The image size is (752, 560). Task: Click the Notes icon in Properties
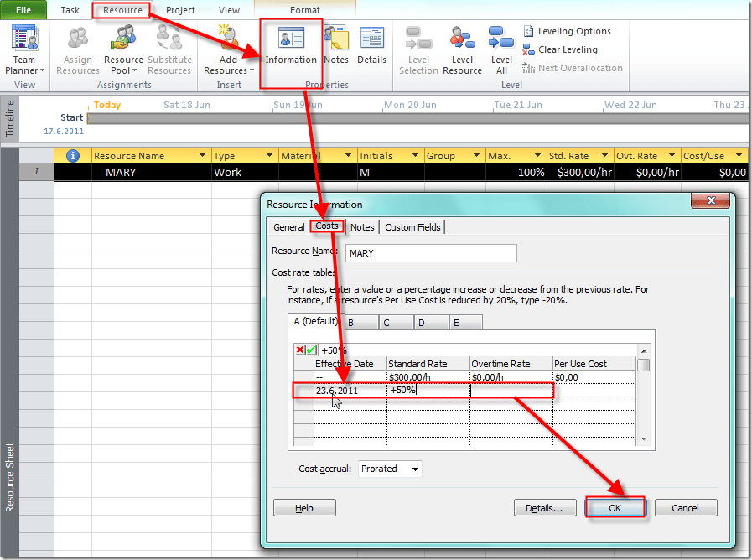[336, 46]
